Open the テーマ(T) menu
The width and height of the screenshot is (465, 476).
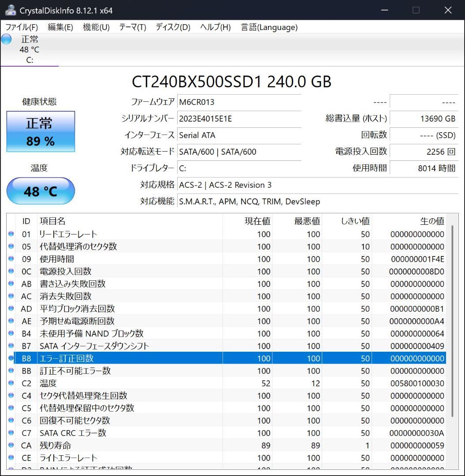point(133,27)
